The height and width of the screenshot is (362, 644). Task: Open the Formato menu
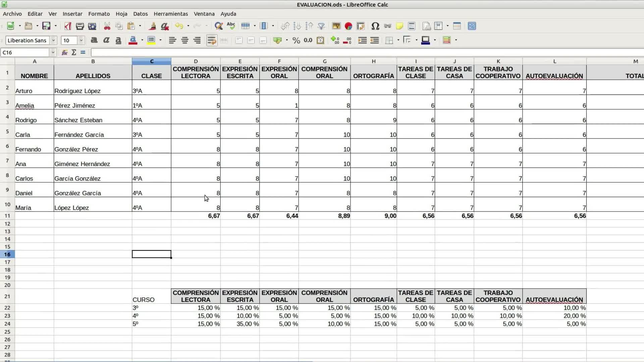[99, 14]
